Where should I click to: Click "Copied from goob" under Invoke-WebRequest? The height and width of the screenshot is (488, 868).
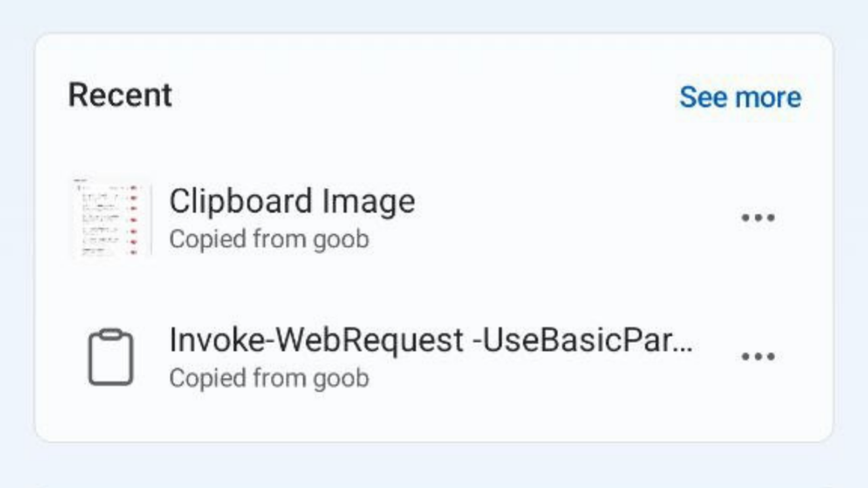tap(269, 378)
